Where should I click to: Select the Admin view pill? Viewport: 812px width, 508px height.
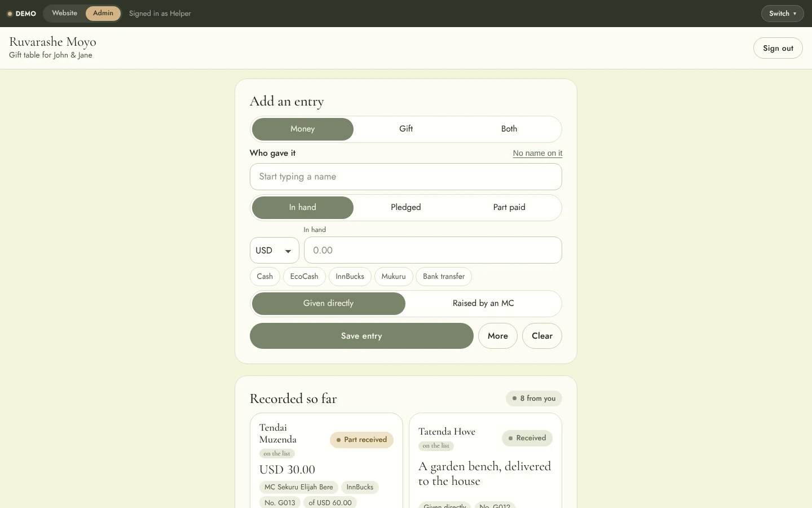click(103, 13)
